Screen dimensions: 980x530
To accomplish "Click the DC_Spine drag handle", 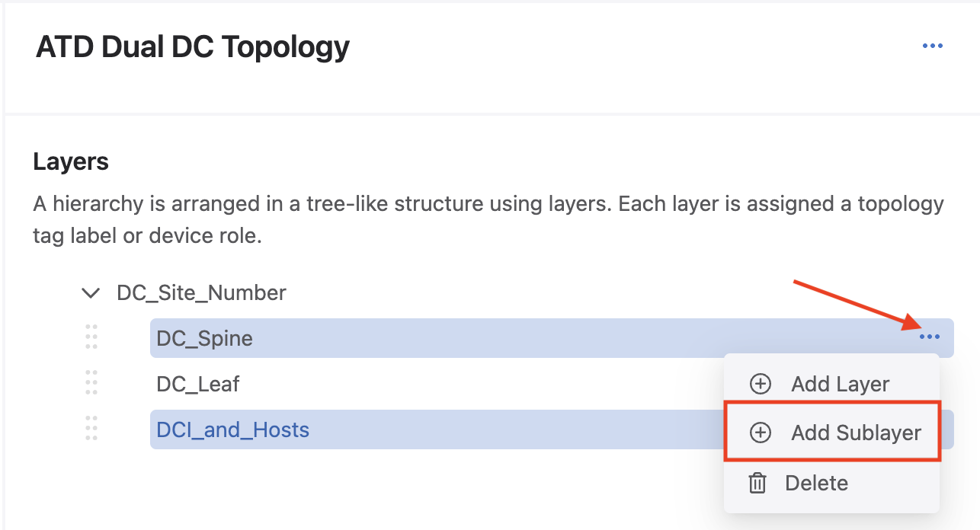I will tap(91, 337).
